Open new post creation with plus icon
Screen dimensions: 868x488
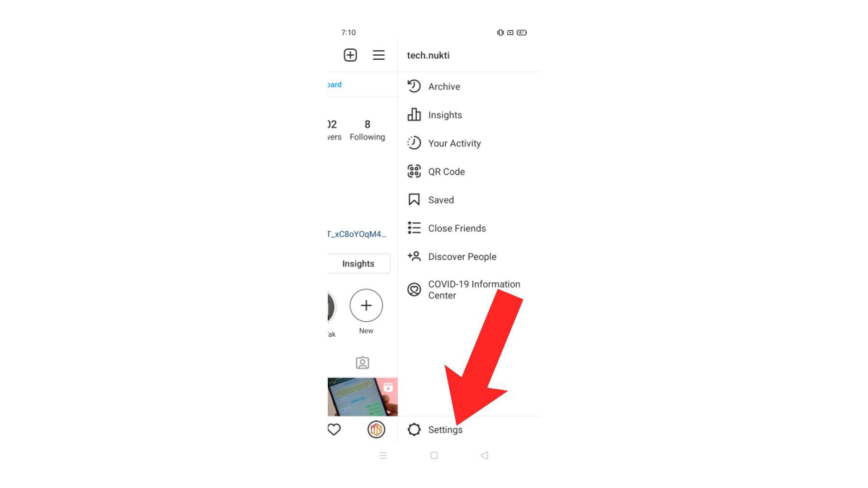coord(350,55)
